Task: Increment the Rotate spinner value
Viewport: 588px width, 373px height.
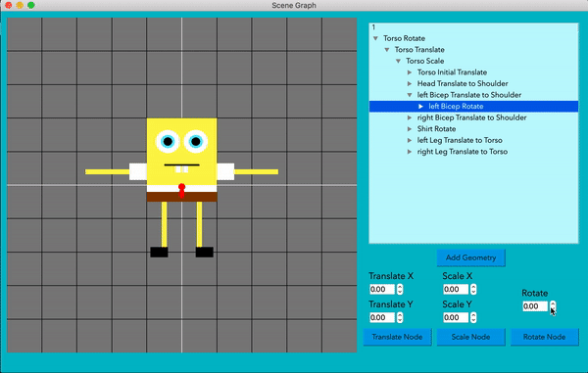Action: (x=553, y=303)
